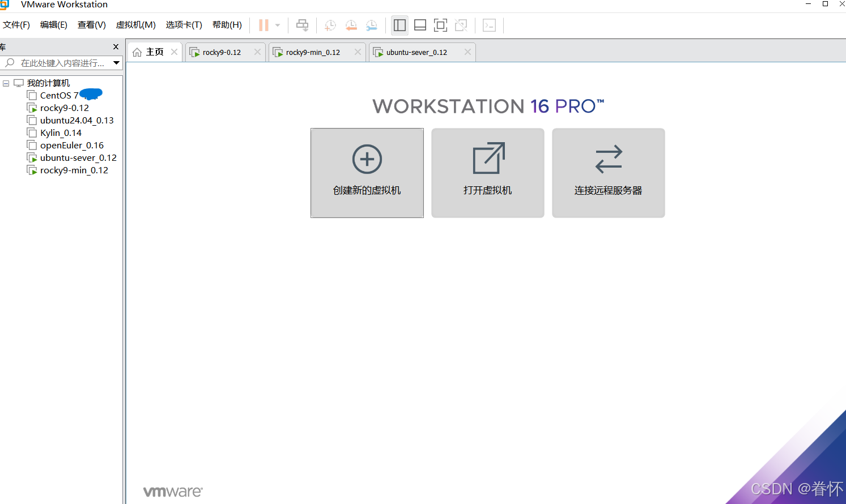The width and height of the screenshot is (846, 504).
Task: Select ubuntu24.04_0.13 in the library
Action: coord(77,121)
